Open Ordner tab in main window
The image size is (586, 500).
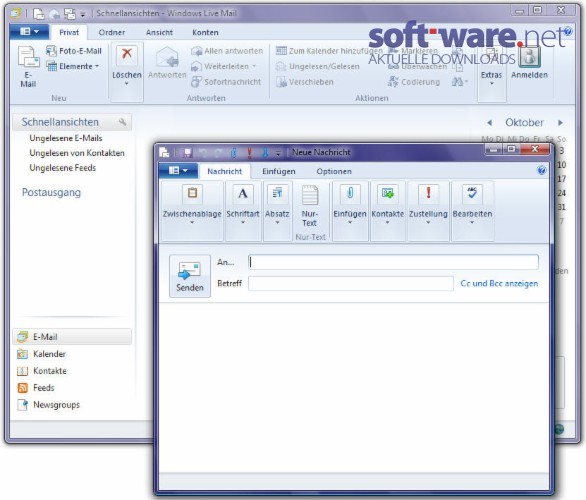point(112,33)
